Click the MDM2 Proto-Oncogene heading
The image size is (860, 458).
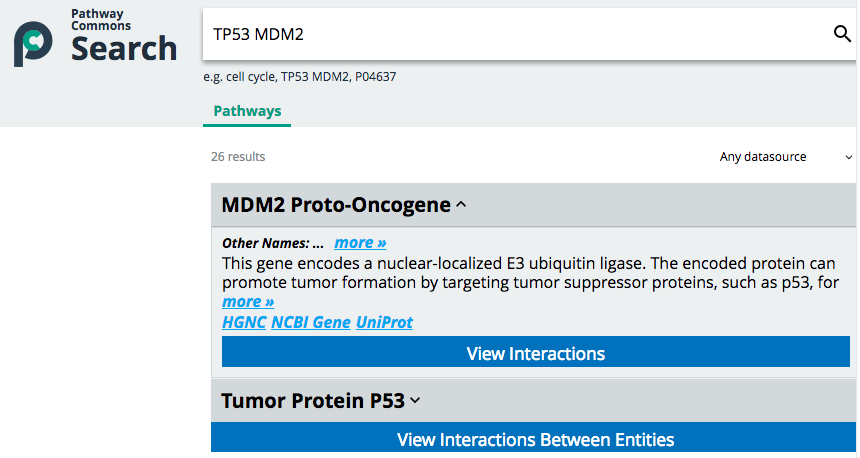pos(336,205)
